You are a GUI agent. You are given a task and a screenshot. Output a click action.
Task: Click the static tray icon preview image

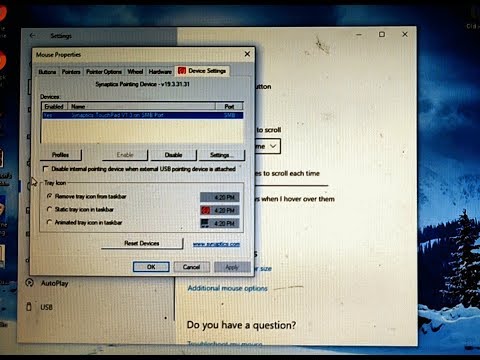[x=220, y=210]
